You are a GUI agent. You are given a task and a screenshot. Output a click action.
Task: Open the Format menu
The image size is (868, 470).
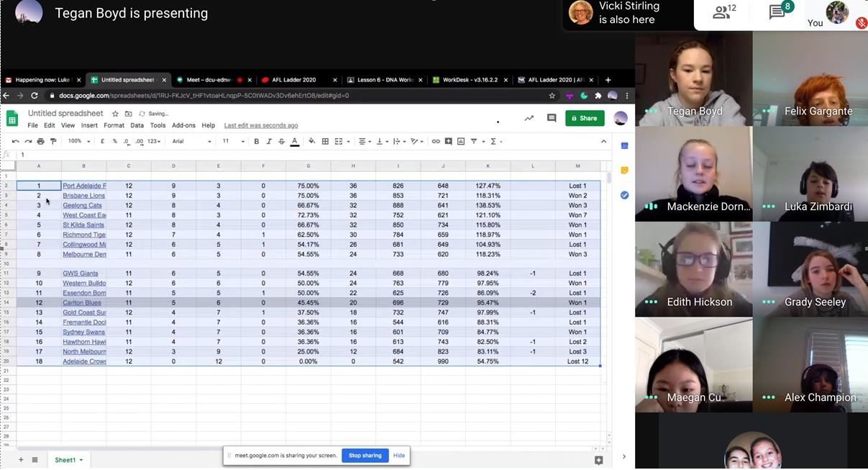pos(114,125)
